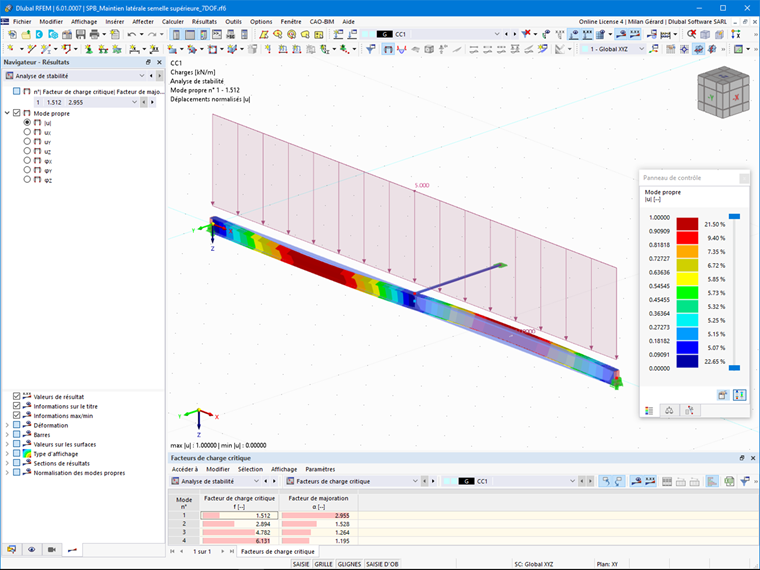760x570 pixels.
Task: Click the new line icon in second toolbar
Action: pyautogui.click(x=32, y=49)
